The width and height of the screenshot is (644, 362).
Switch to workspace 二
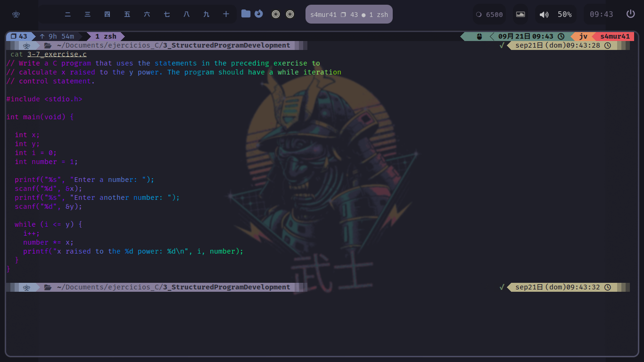[68, 15]
